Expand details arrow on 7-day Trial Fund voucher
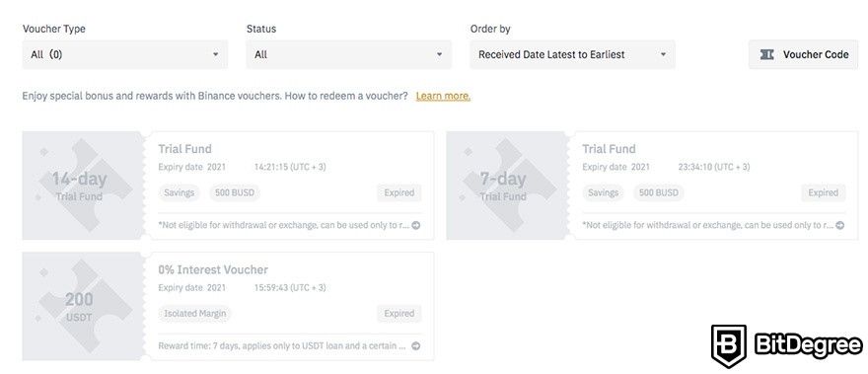The height and width of the screenshot is (374, 868). coord(839,225)
